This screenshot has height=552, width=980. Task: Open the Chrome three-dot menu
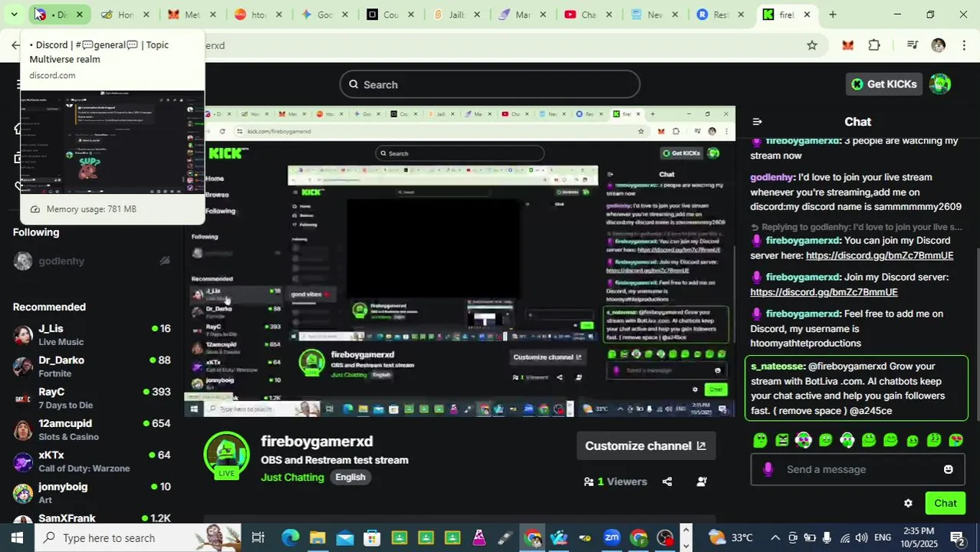tap(962, 45)
